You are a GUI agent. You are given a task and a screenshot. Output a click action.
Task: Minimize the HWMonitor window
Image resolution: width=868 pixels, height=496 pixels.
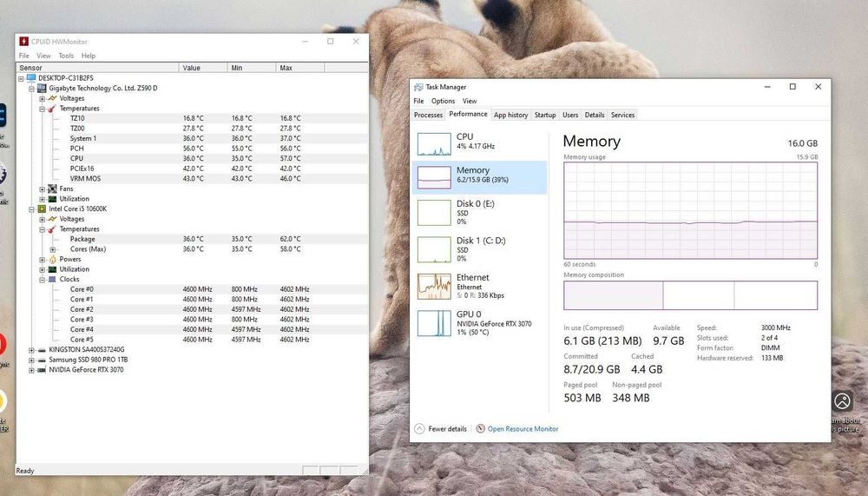(x=305, y=42)
